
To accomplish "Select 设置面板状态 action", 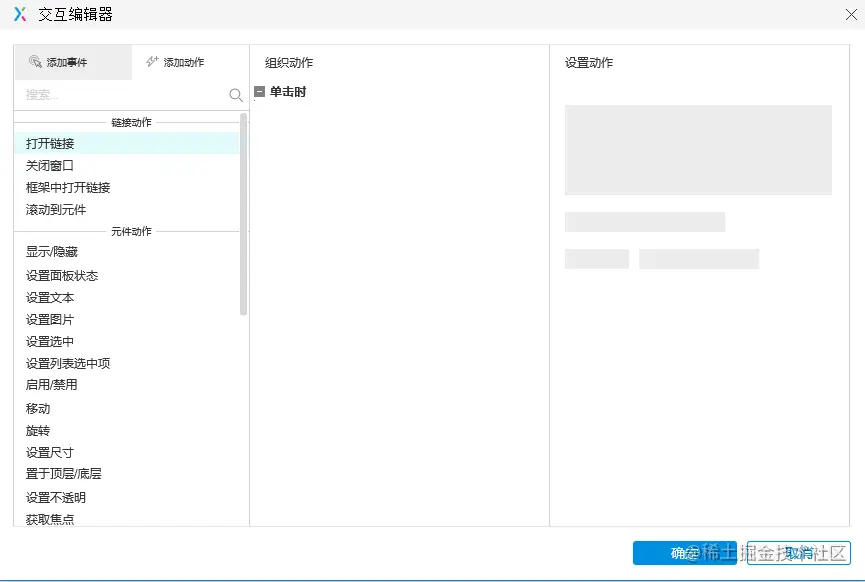I will pos(127,275).
